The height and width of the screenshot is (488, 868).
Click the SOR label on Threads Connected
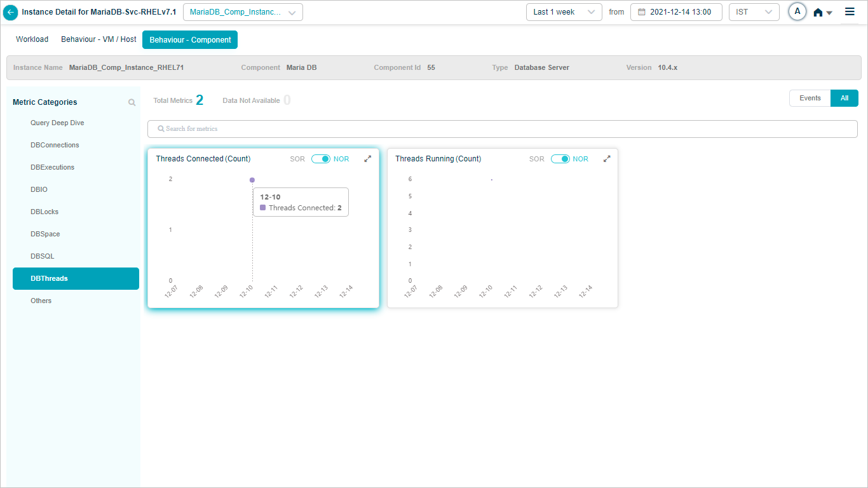297,159
